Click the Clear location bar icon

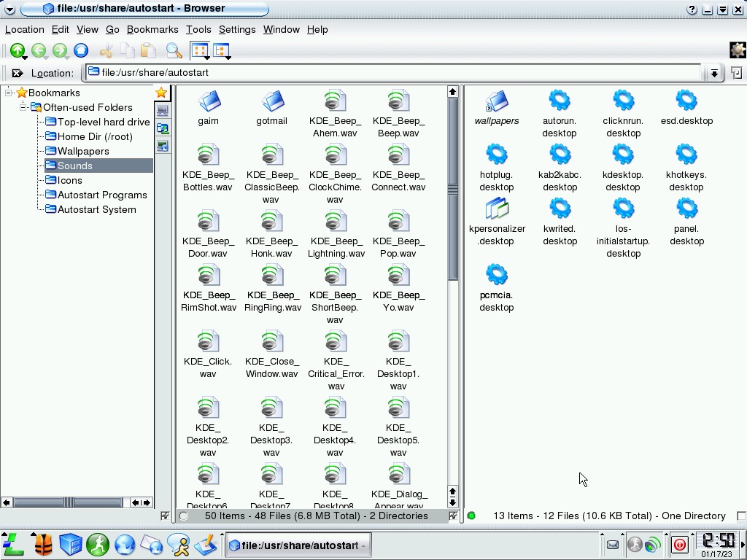click(18, 73)
